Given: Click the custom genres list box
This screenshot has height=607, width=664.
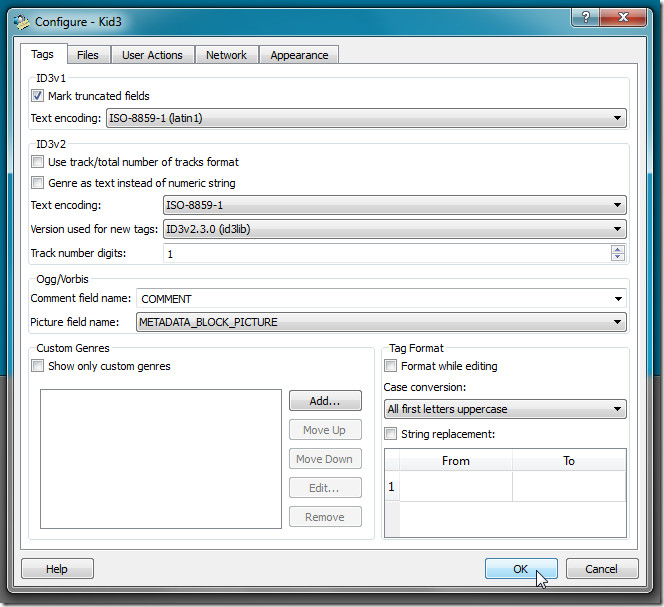Looking at the screenshot, I should click(161, 459).
